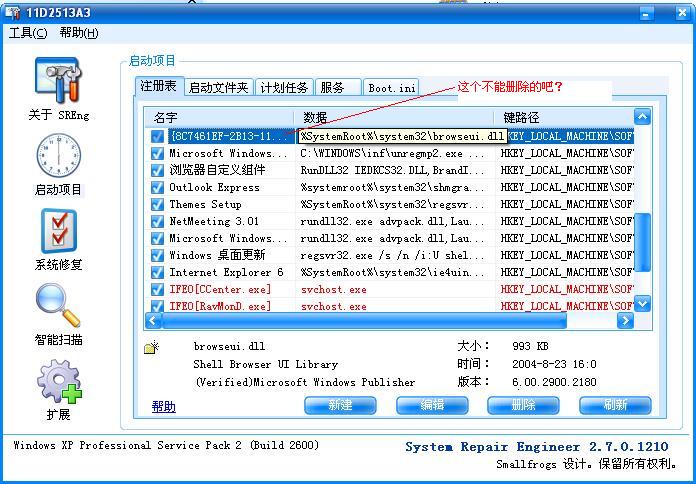Close the 11D2513A3 window

682,13
